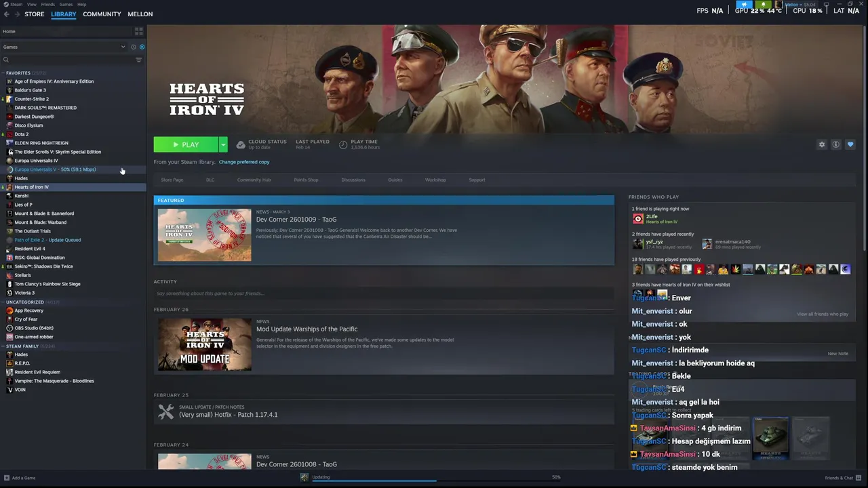Click Change preferred copy link

click(244, 162)
